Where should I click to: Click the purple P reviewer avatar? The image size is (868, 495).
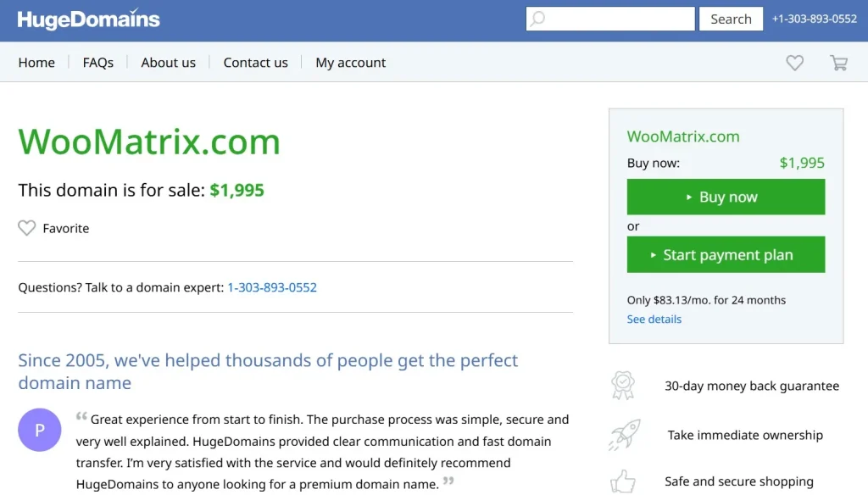tap(40, 430)
